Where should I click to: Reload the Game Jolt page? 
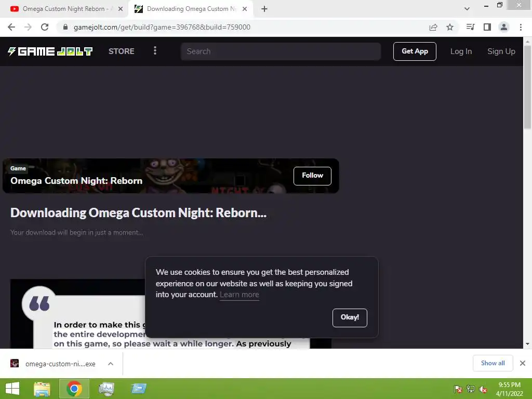45,27
